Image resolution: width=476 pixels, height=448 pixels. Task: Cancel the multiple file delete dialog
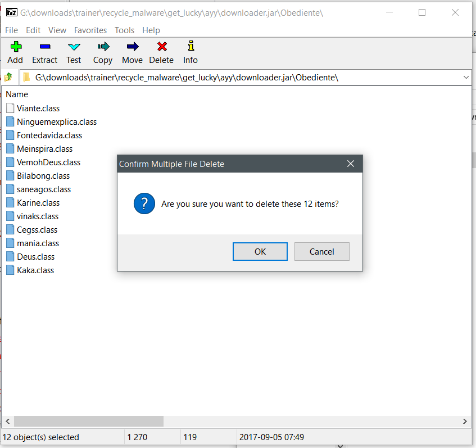(x=321, y=252)
